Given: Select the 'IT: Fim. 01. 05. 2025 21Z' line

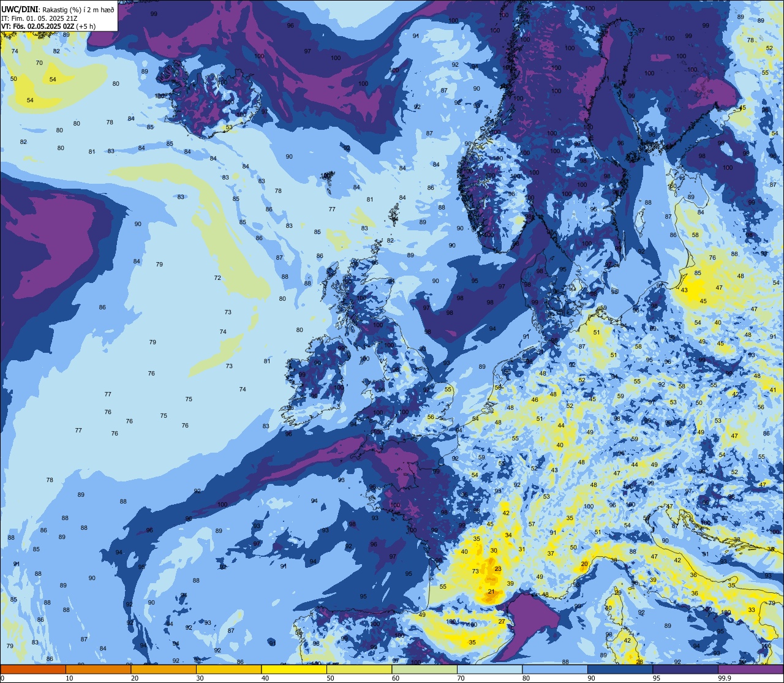Looking at the screenshot, I should [x=39, y=18].
